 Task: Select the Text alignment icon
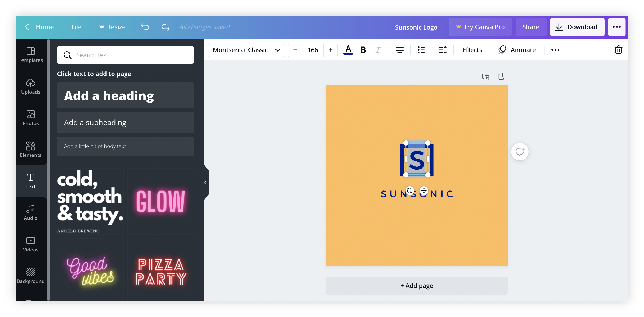399,50
